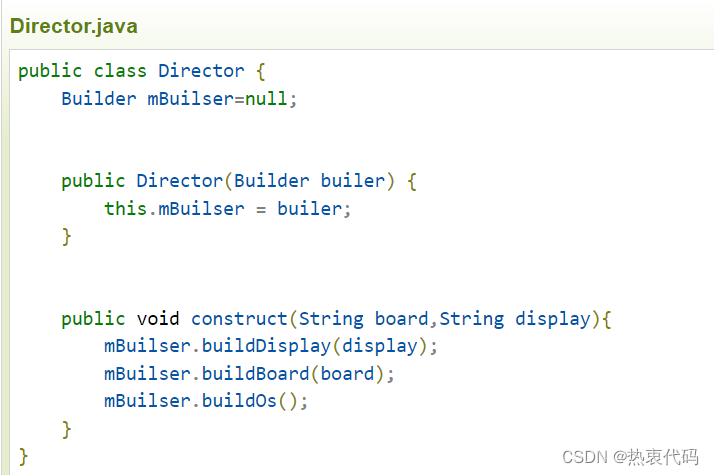Image resolution: width=714 pixels, height=475 pixels.
Task: Click the CSDN author watermark text
Action: click(630, 457)
